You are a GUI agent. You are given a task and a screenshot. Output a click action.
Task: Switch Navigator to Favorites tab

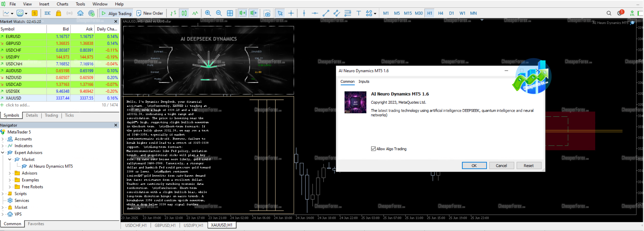[36, 224]
